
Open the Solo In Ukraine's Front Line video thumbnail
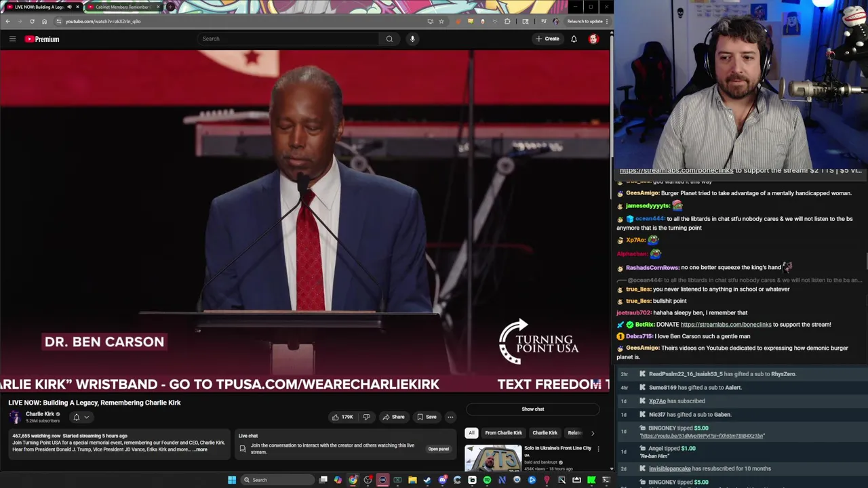point(493,458)
